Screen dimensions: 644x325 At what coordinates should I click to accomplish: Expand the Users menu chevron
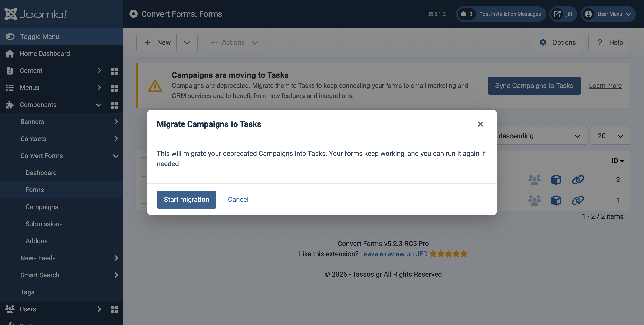pos(99,309)
